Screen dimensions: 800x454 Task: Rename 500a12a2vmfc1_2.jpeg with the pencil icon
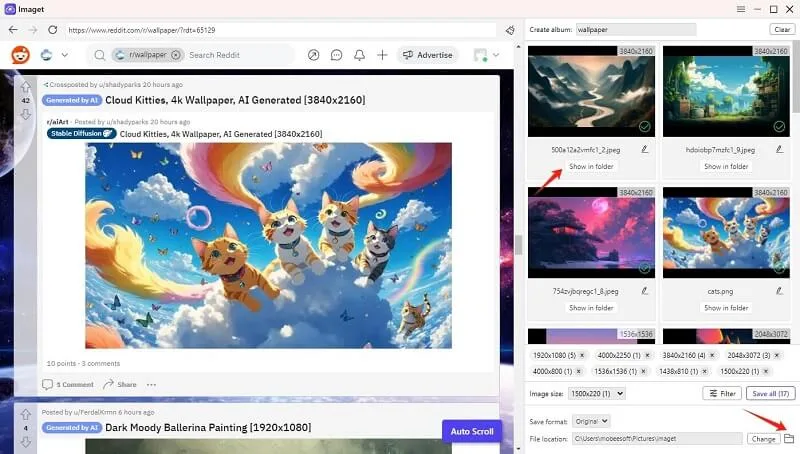click(644, 149)
